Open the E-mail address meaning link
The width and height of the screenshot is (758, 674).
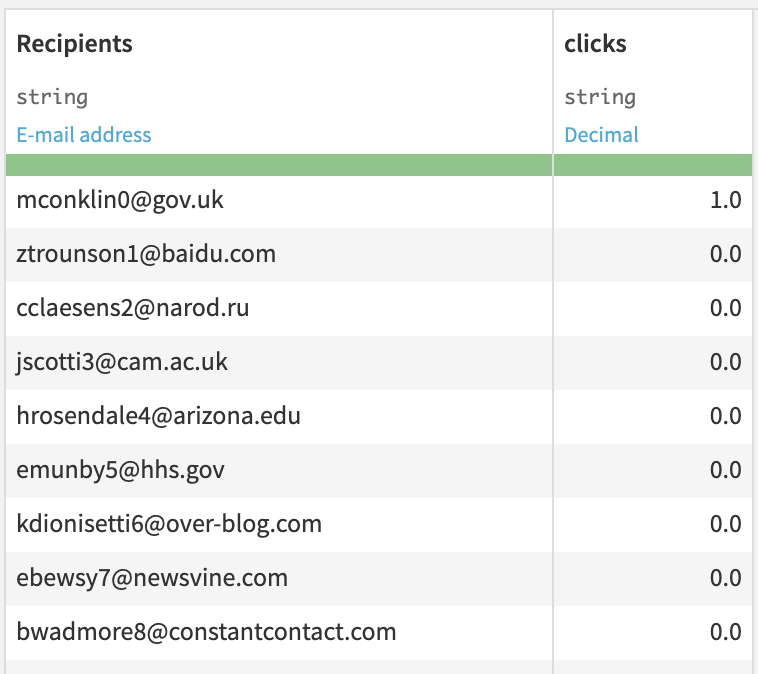(84, 134)
